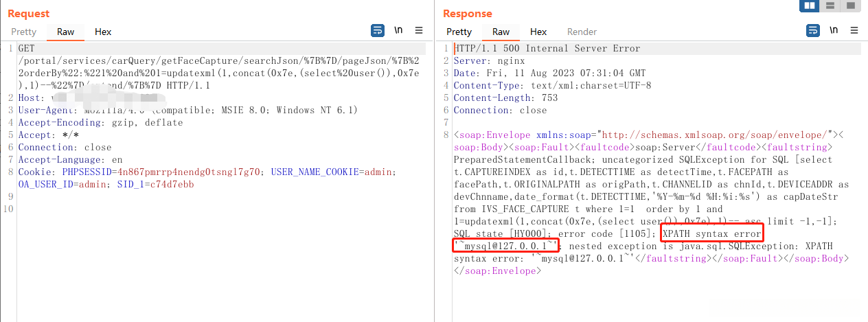Screen dimensions: 868x322
Task: Select side-by-side split layout icon
Action: 810,5
